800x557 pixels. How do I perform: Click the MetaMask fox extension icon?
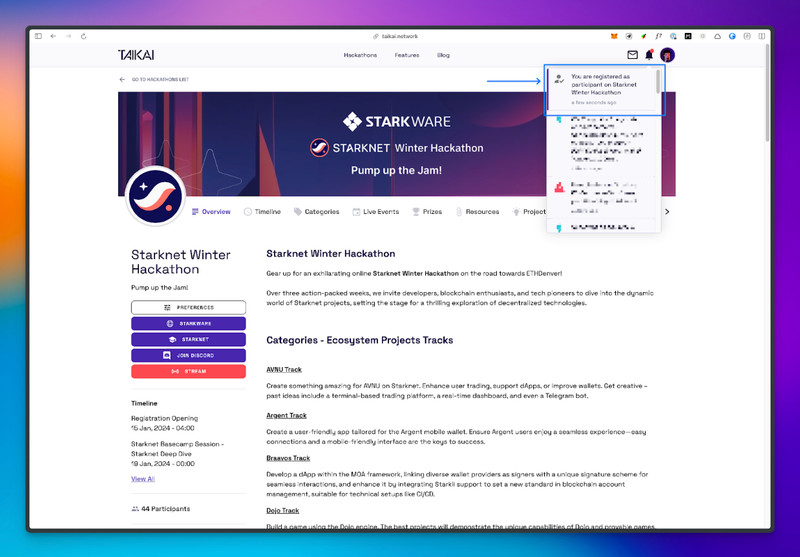point(614,36)
